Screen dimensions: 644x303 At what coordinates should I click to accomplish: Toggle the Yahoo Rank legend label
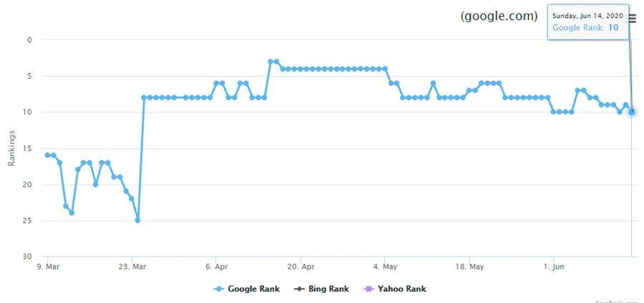(x=402, y=289)
